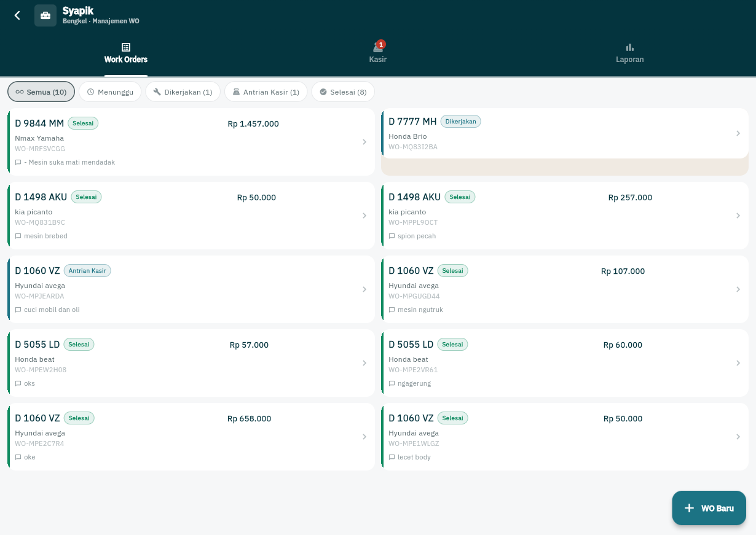The width and height of the screenshot is (756, 535).
Task: Open chevron of WO-MPPL9OCT card
Action: click(738, 216)
